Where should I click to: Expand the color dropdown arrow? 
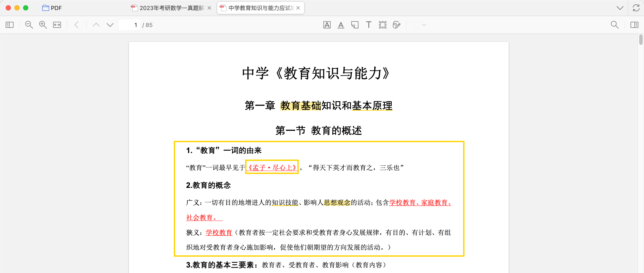[424, 25]
